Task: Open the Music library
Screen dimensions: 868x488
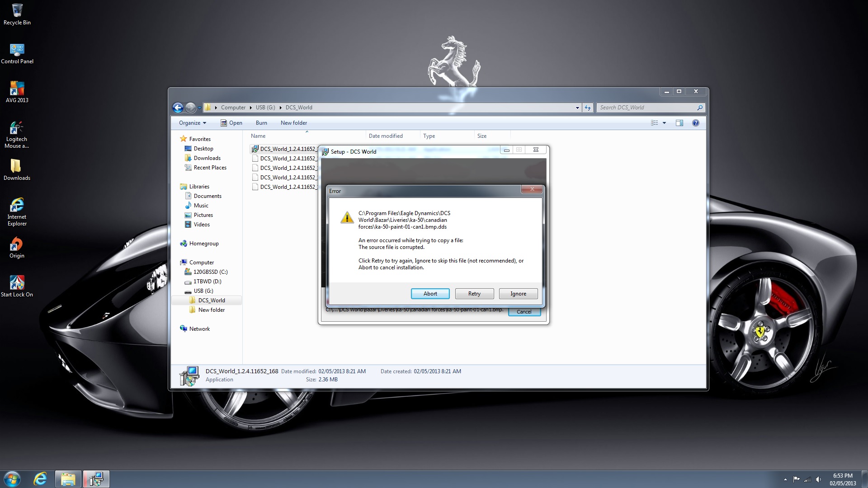Action: (197, 206)
